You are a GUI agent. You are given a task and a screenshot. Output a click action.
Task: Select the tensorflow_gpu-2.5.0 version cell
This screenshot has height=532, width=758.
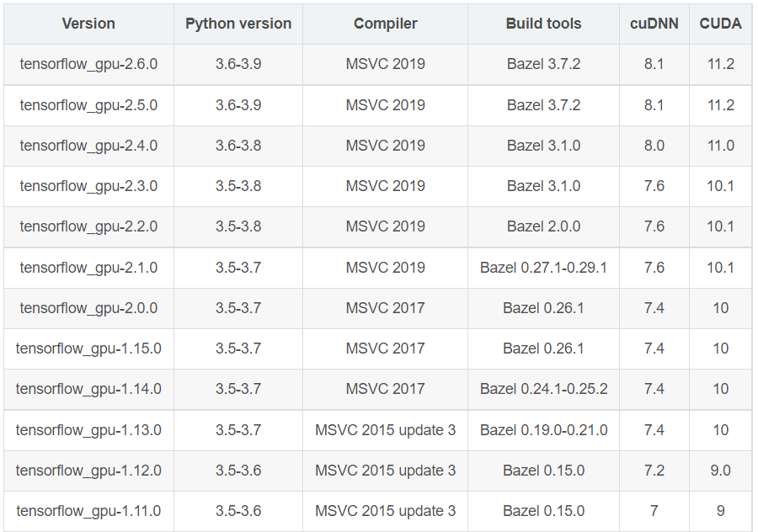[88, 105]
